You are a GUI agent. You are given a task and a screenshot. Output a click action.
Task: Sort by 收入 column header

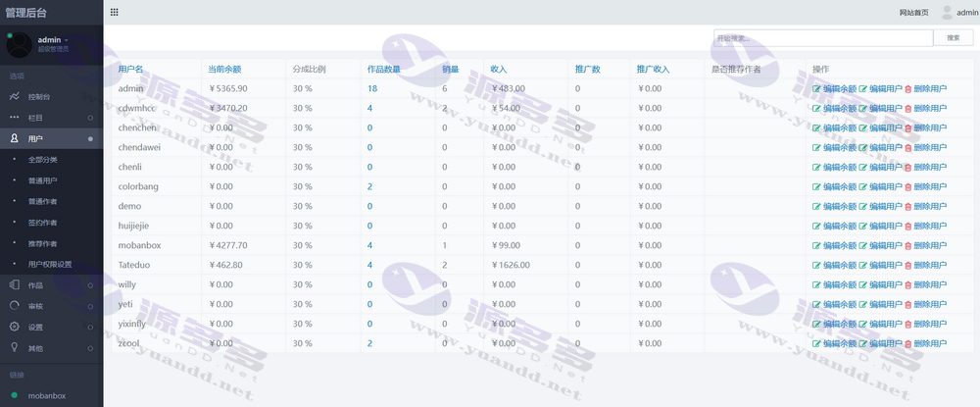(x=499, y=70)
